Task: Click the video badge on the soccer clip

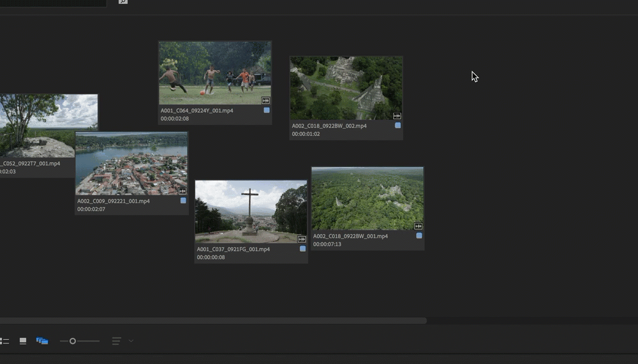Action: pyautogui.click(x=265, y=101)
